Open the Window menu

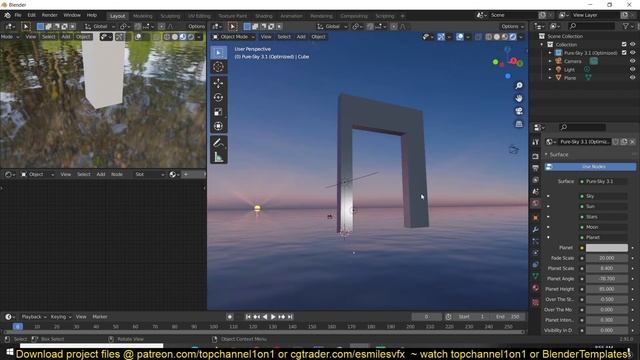pos(72,15)
